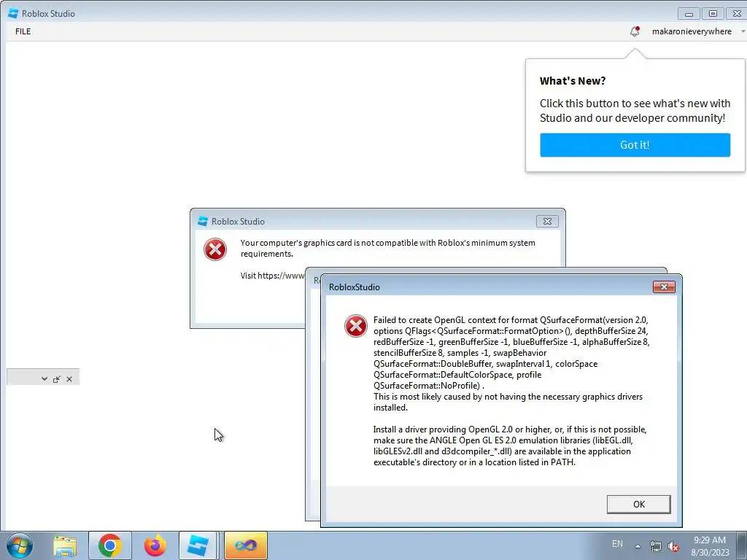Click the collapsed panel chevron dropdown
Image resolution: width=747 pixels, height=560 pixels.
click(44, 379)
